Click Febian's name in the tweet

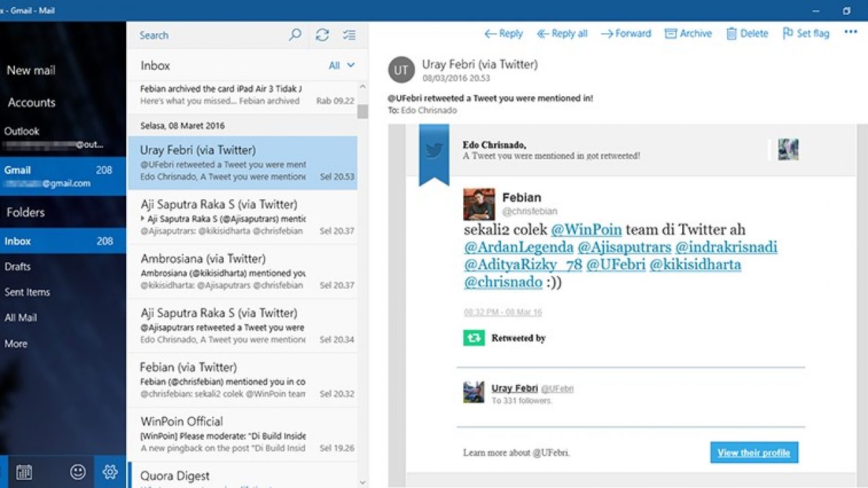(x=521, y=198)
